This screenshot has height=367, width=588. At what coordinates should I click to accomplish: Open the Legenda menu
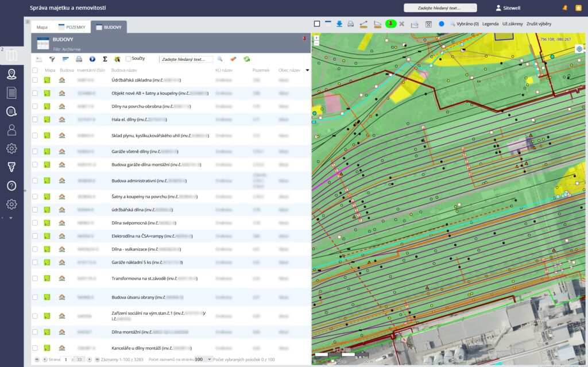[x=490, y=24]
